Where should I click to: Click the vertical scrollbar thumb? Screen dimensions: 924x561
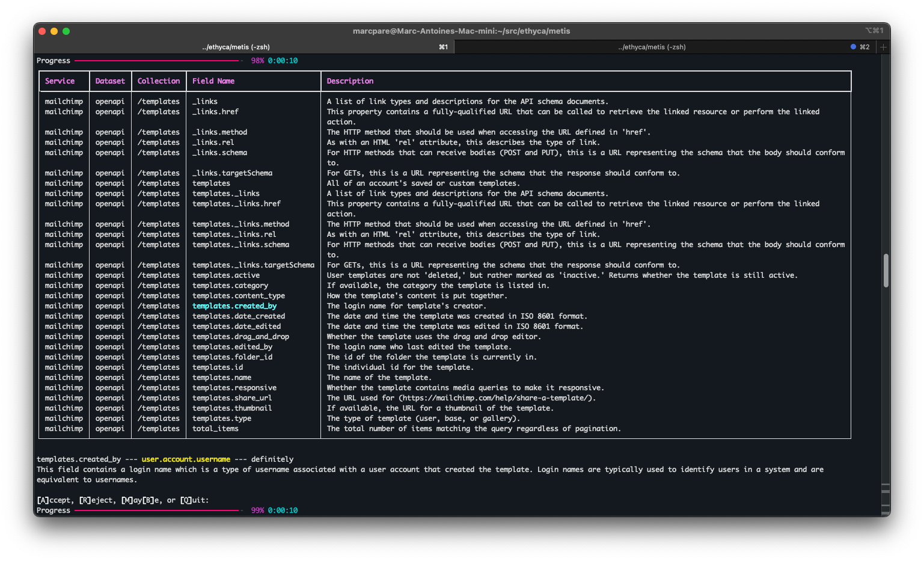click(x=886, y=271)
